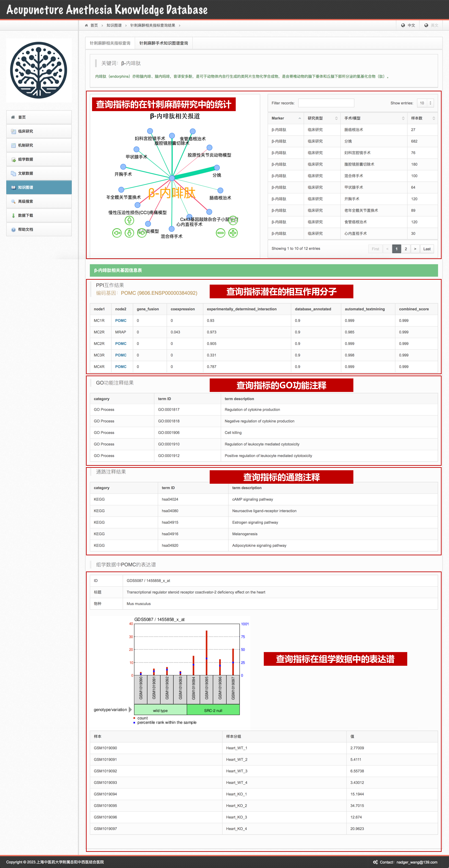Click the fit-to-screen graph icon
This screenshot has height=868, width=449.
233,220
